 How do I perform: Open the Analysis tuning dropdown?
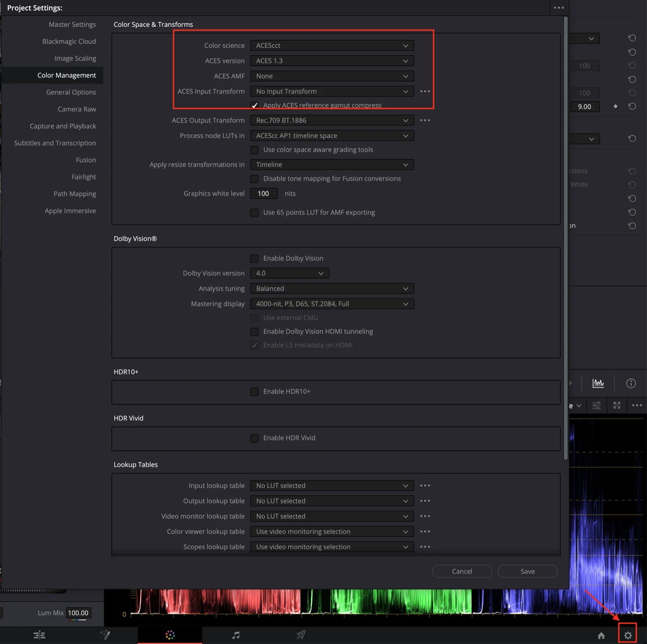pyautogui.click(x=332, y=289)
